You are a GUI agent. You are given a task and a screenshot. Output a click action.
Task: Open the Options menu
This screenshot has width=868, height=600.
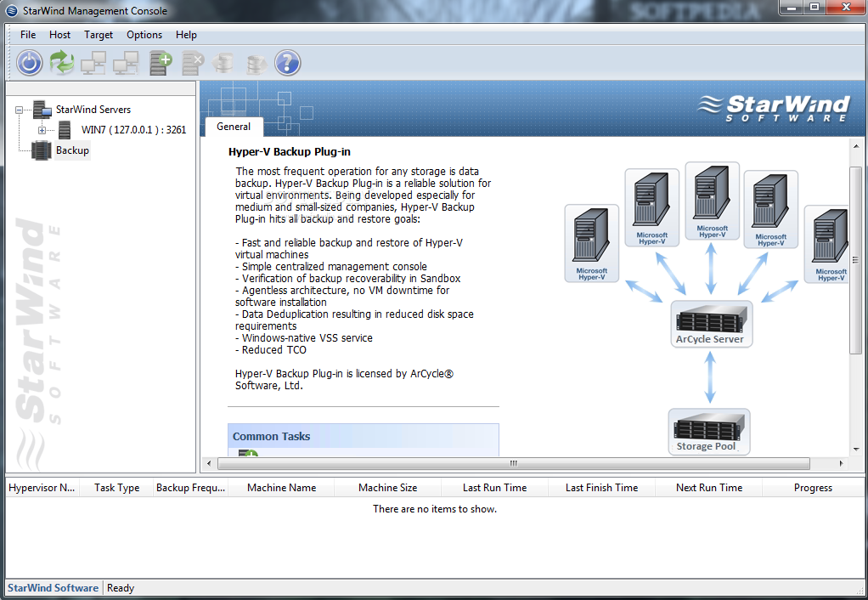click(144, 35)
